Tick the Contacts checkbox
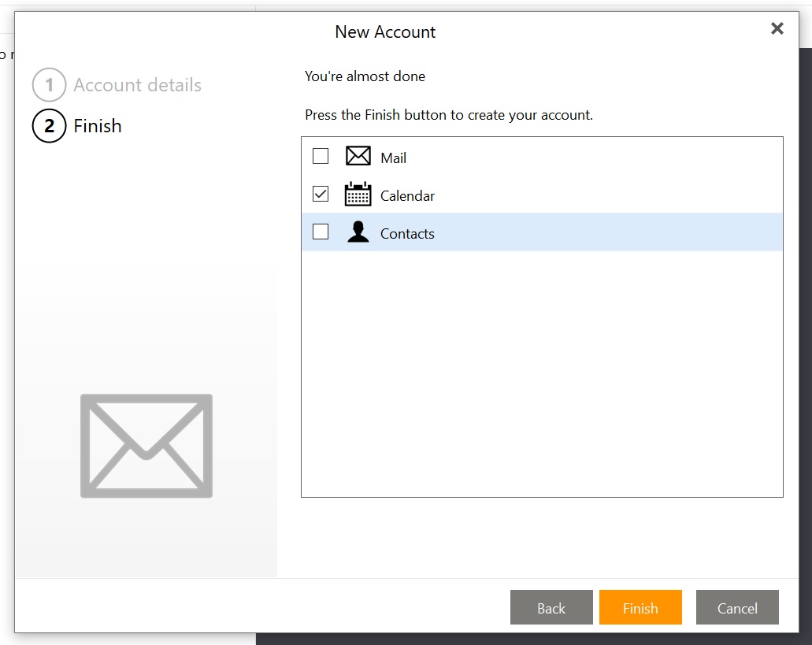Image resolution: width=812 pixels, height=645 pixels. [x=321, y=232]
